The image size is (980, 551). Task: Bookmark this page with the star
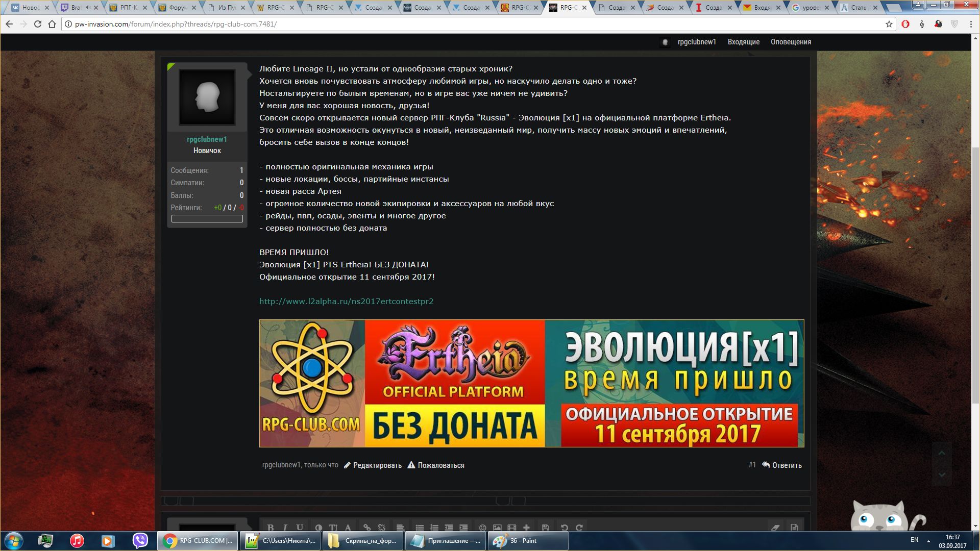[x=889, y=24]
